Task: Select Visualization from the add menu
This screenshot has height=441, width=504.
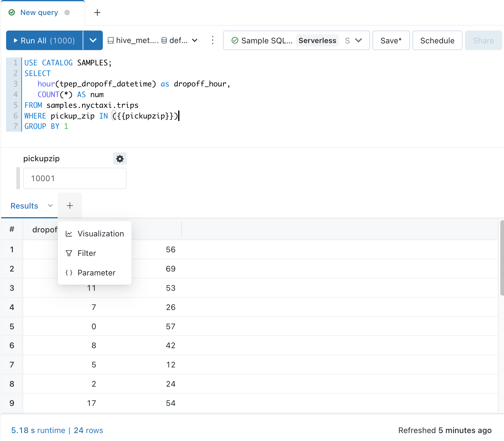Action: tap(95, 234)
